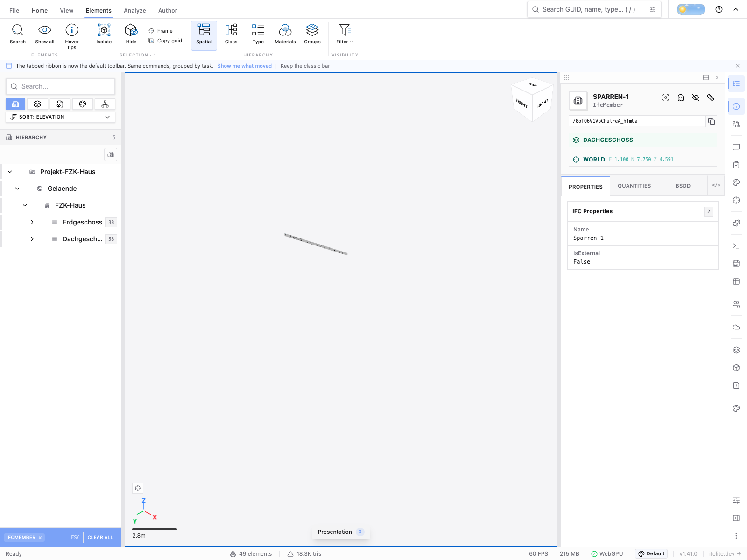Image resolution: width=747 pixels, height=560 pixels.
Task: Hide the SPARREN-1 element via eye-off icon
Action: coord(696,98)
